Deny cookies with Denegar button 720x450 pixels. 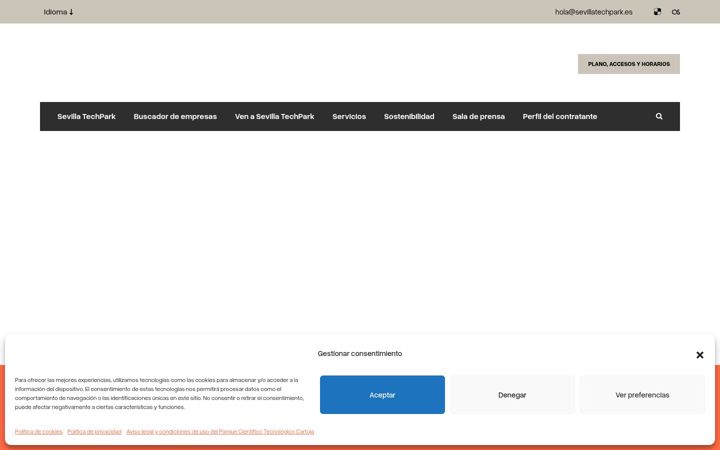tap(512, 395)
